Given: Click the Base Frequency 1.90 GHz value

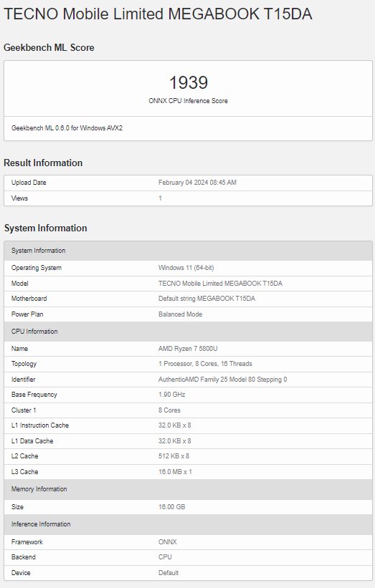Looking at the screenshot, I should pyautogui.click(x=171, y=395).
